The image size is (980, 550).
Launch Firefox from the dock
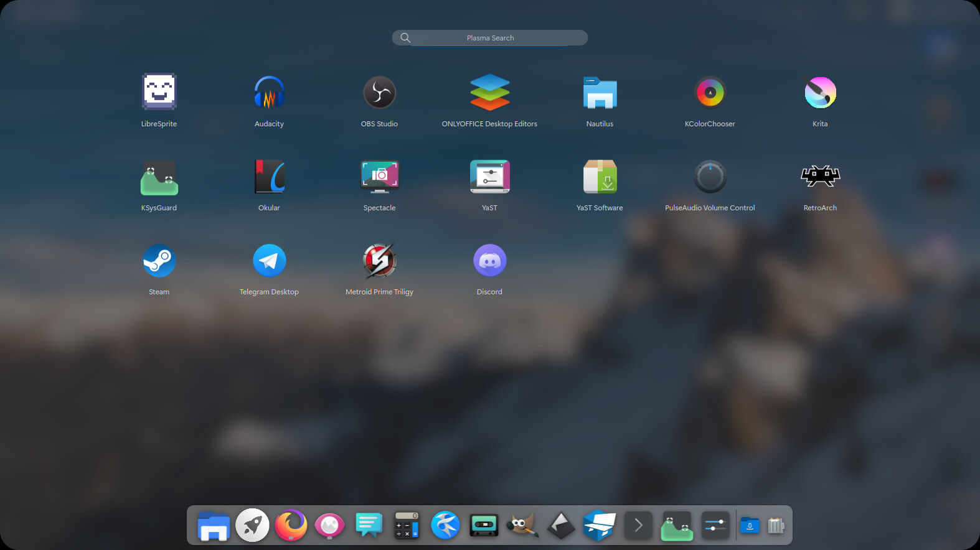point(291,525)
